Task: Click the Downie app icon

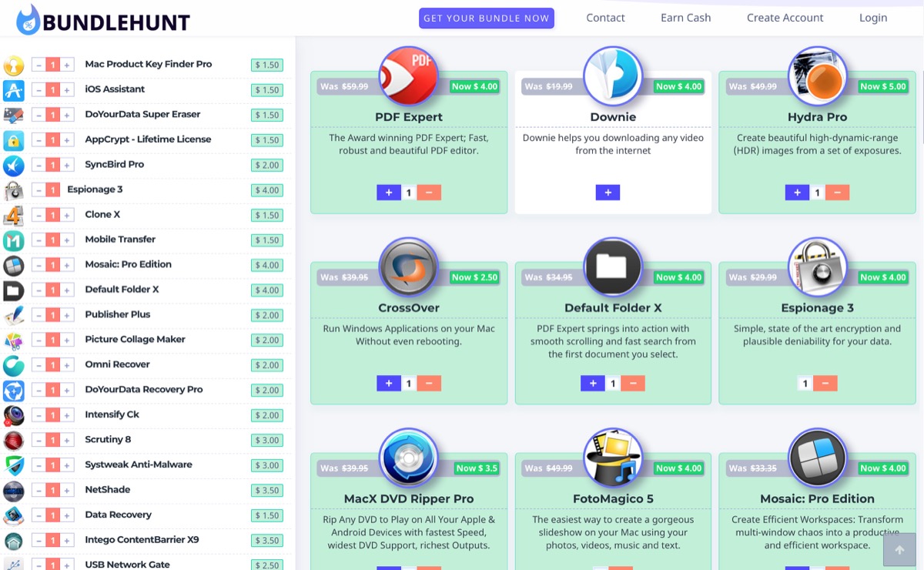Action: click(x=613, y=75)
